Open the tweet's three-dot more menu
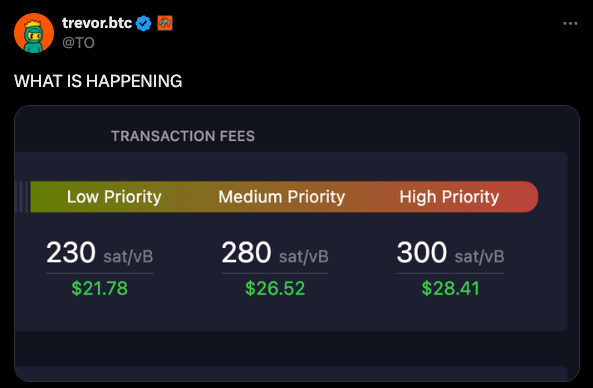Screen dimensions: 593x388 point(570,23)
